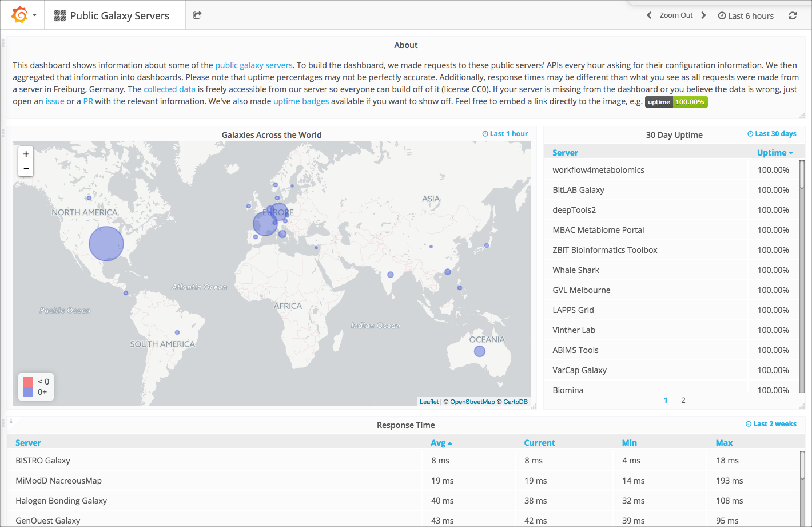The image size is (812, 527).
Task: Sort Response Time by Max column
Action: point(724,443)
